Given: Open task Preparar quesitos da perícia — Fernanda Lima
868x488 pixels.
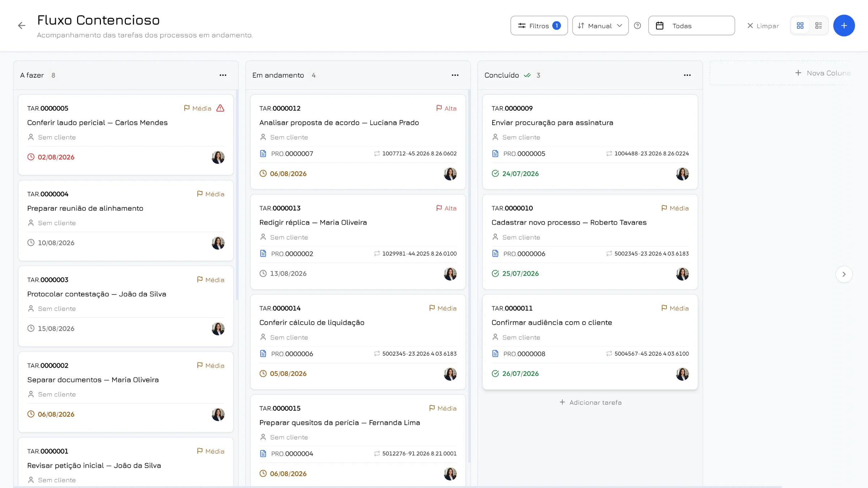Looking at the screenshot, I should coord(340,423).
